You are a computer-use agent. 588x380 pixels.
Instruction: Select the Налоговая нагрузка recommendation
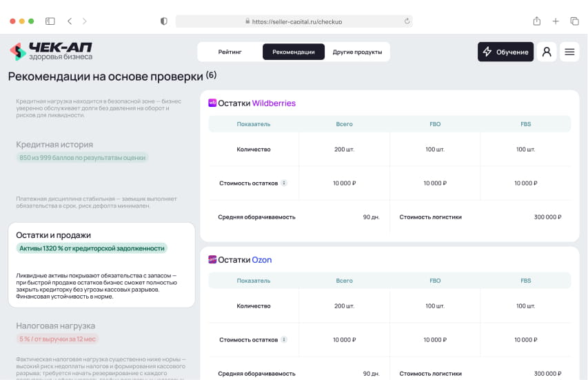pos(56,326)
